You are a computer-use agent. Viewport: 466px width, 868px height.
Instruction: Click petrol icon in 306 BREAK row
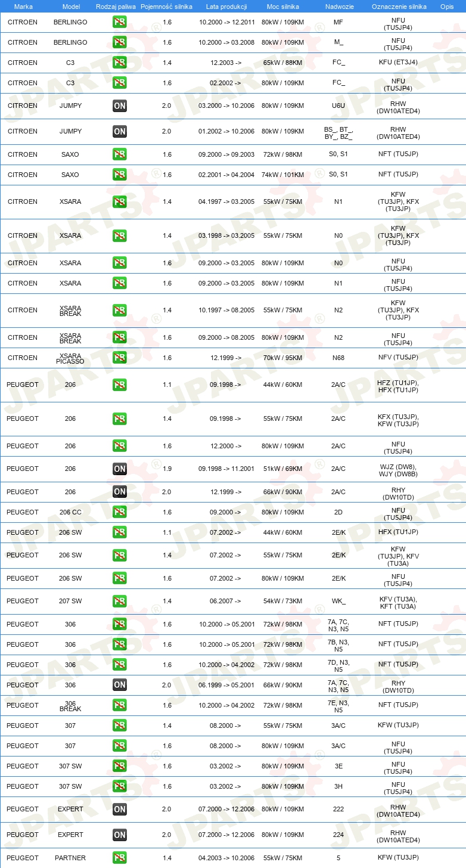(119, 705)
